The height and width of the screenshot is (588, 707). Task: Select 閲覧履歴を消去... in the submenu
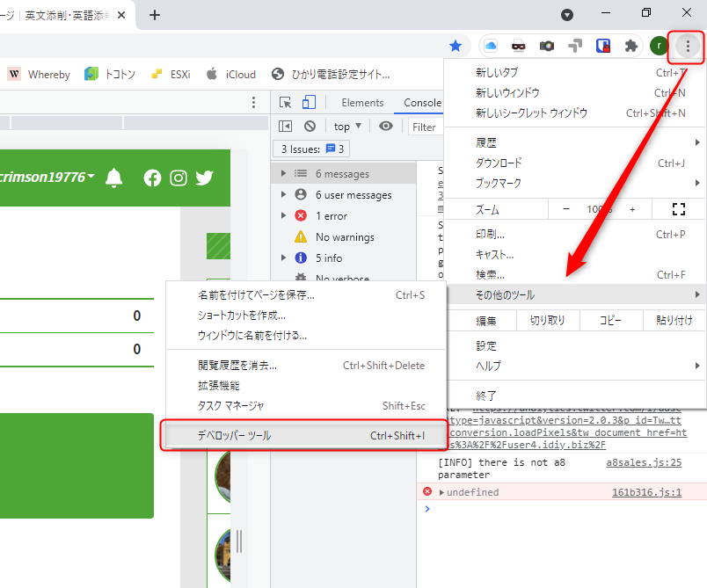click(305, 366)
